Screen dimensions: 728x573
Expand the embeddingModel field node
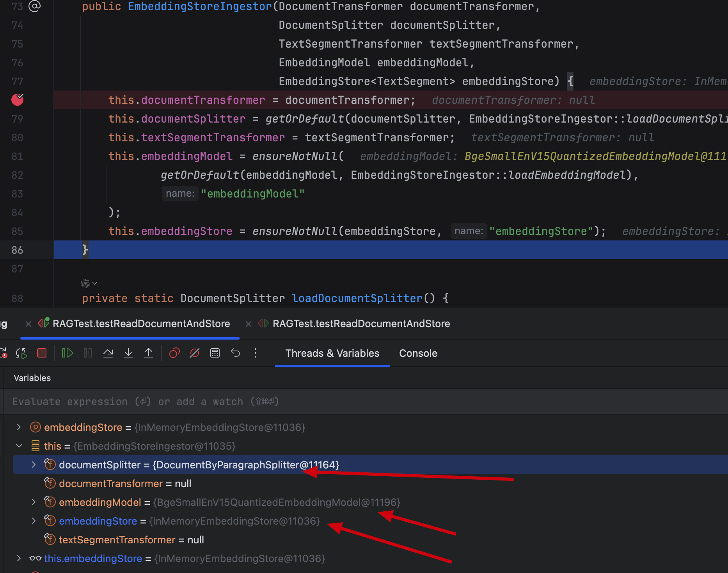[x=34, y=502]
